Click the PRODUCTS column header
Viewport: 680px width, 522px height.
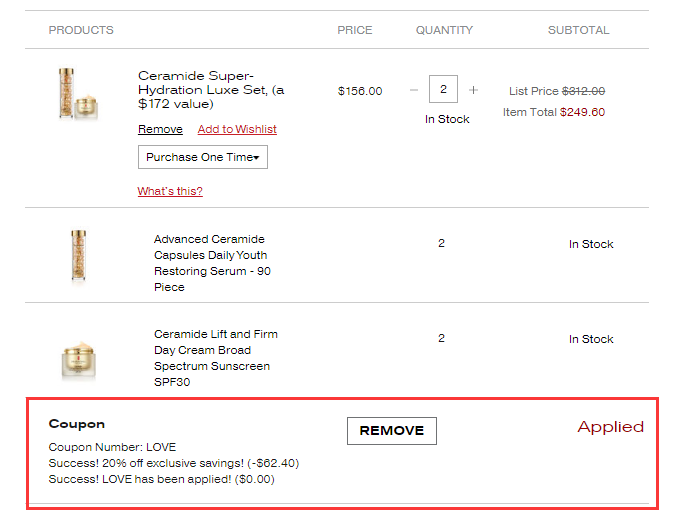point(81,30)
